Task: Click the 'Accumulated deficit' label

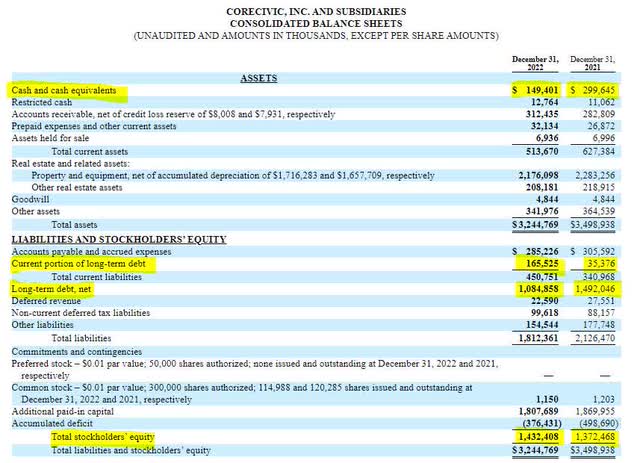Action: [52, 423]
